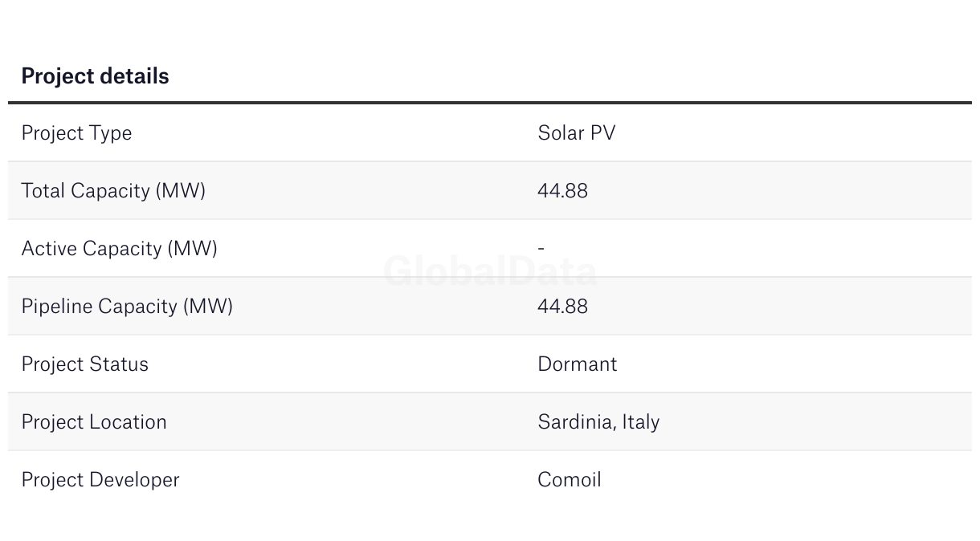Select the Project Location label

click(x=94, y=421)
